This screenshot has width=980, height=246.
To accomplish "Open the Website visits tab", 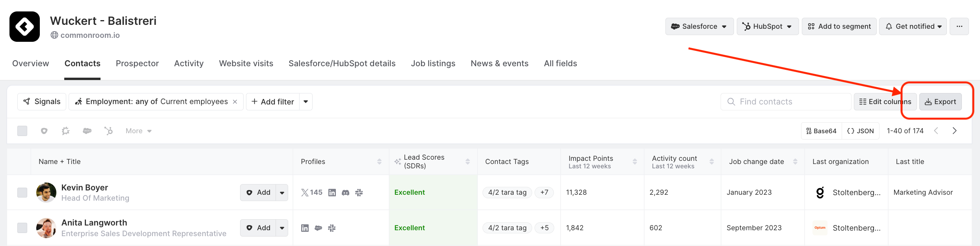I will (246, 63).
